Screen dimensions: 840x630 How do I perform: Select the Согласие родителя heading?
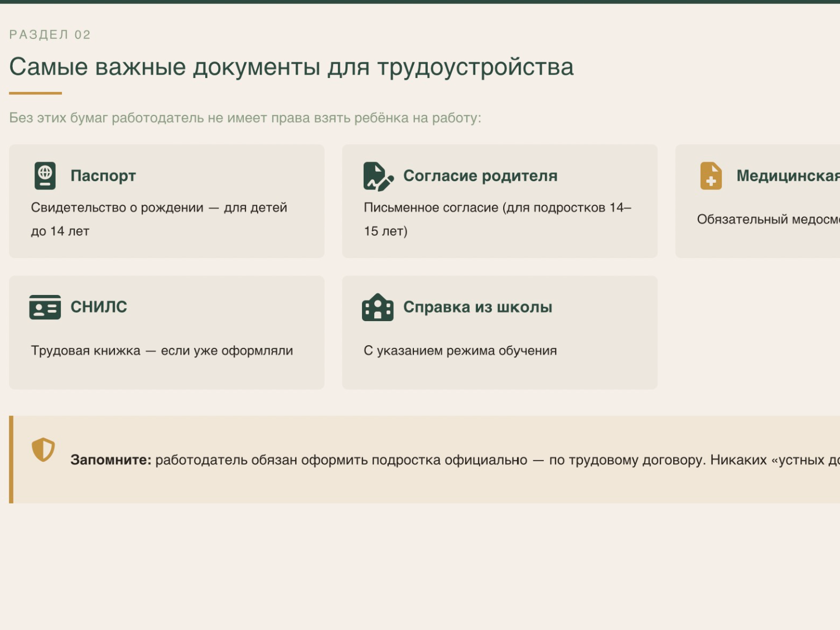pos(480,176)
